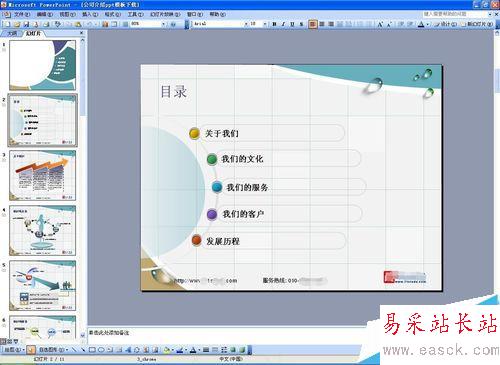Click Line Color icon in drawing toolbar

pos(180,350)
